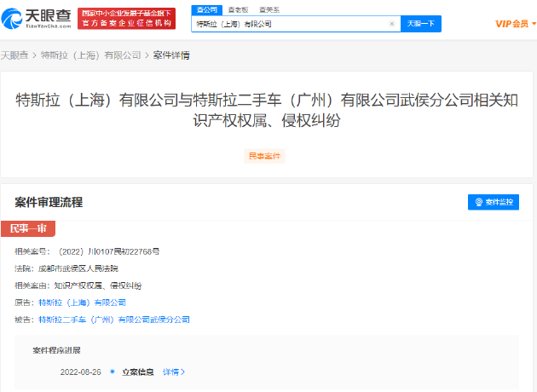
Task: Select the 查公司 search tab
Action: coord(206,10)
